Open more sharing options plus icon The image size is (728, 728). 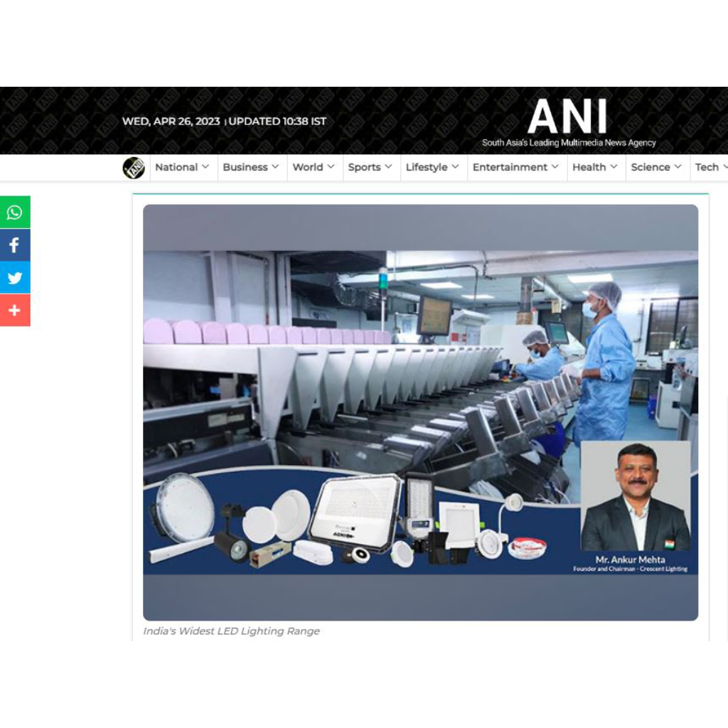click(15, 310)
